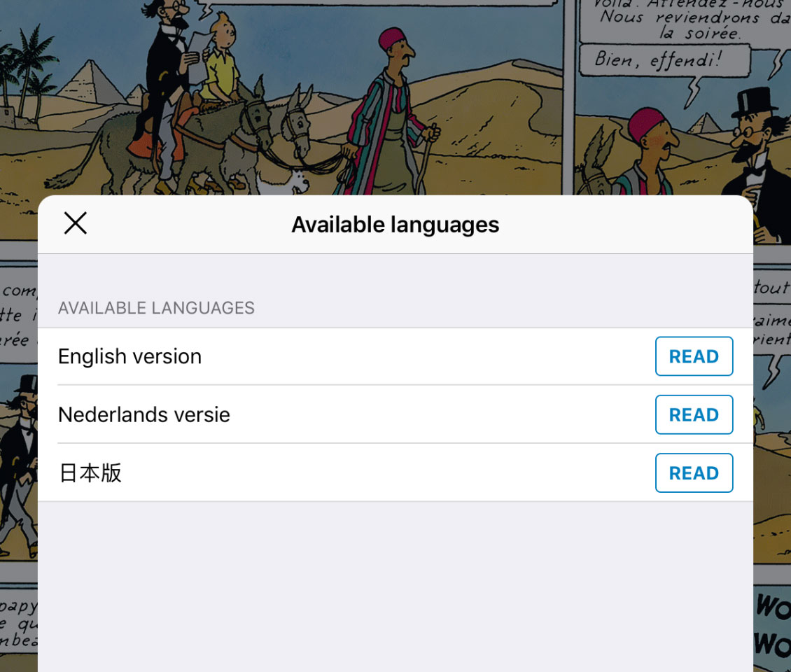Open the Japanese 日本版 edition via READ
The image size is (791, 672).
(694, 472)
